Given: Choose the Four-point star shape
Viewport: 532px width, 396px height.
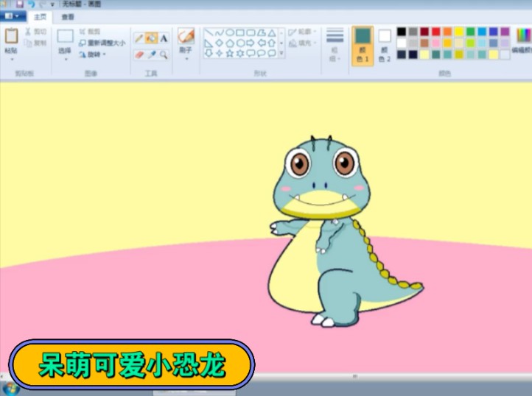Looking at the screenshot, I should [220, 53].
